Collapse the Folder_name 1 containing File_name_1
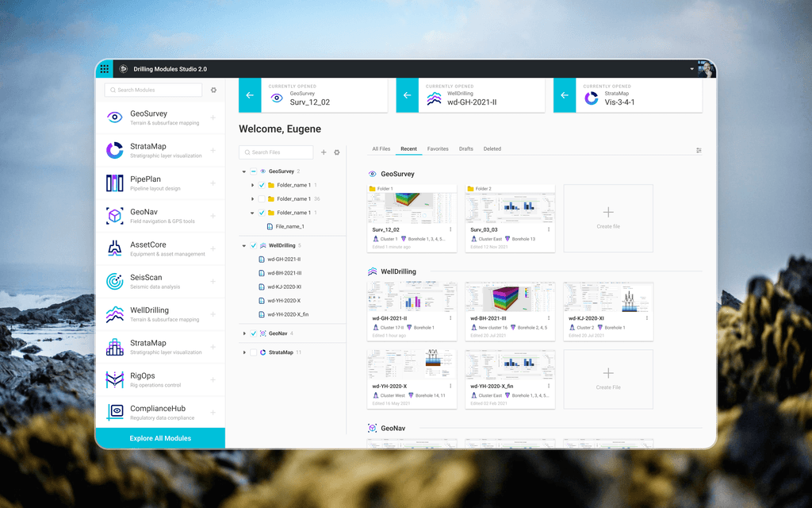This screenshot has height=508, width=812. 252,213
